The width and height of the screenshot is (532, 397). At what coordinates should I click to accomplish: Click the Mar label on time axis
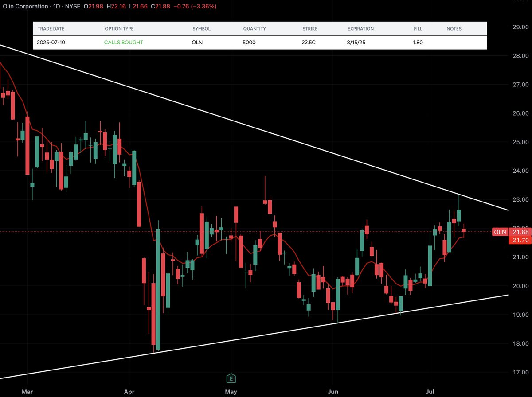27,392
